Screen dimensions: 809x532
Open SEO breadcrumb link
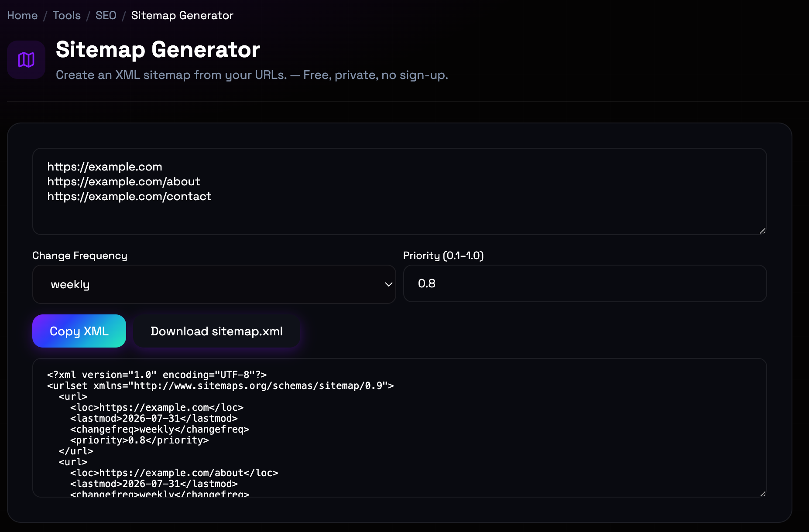click(106, 15)
